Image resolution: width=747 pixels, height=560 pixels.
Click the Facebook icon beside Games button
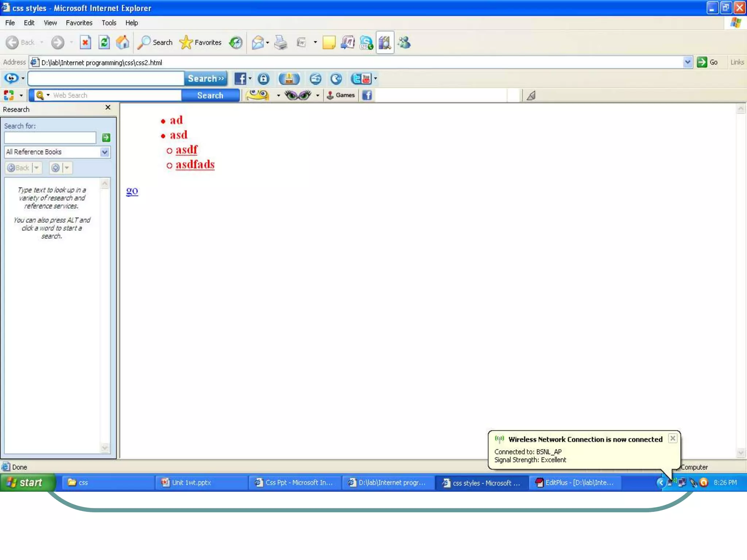pyautogui.click(x=367, y=95)
